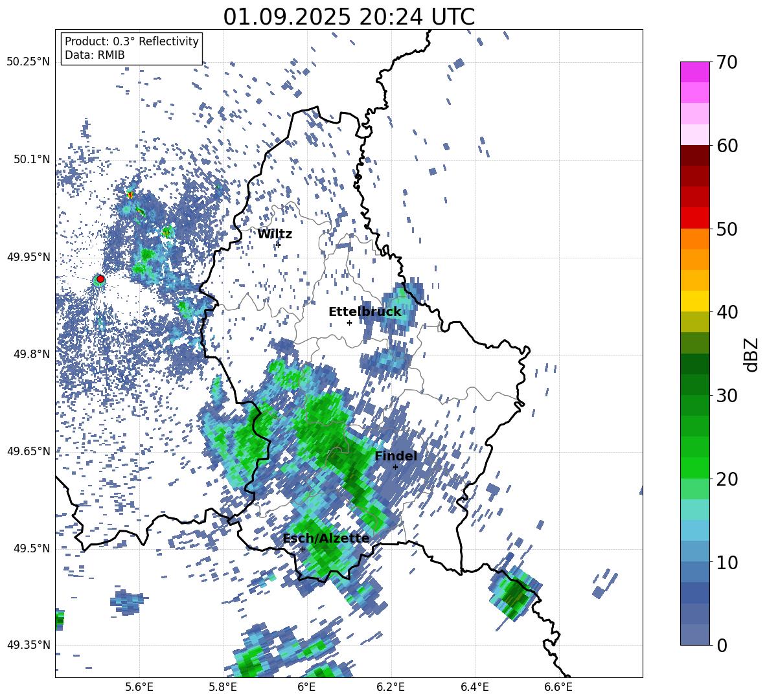Click the 6.4°E longitude label
767x700 pixels.
pos(474,687)
